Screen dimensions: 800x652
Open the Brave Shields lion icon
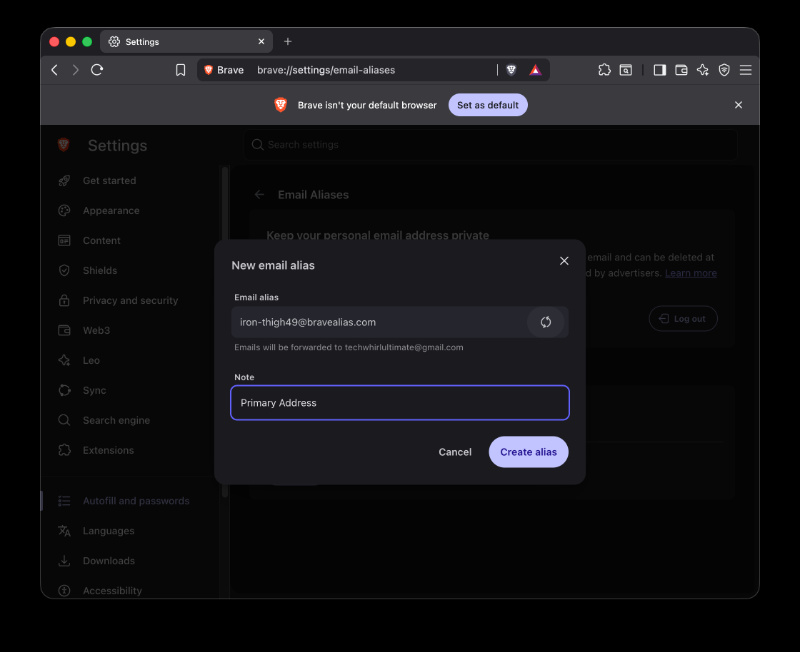click(x=511, y=70)
